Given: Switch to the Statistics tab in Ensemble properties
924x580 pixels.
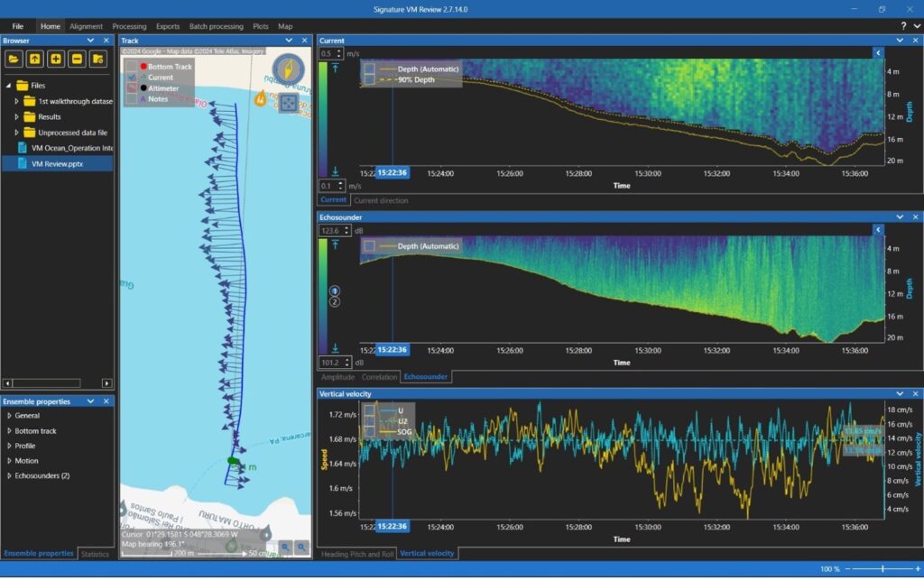Looking at the screenshot, I should [95, 554].
